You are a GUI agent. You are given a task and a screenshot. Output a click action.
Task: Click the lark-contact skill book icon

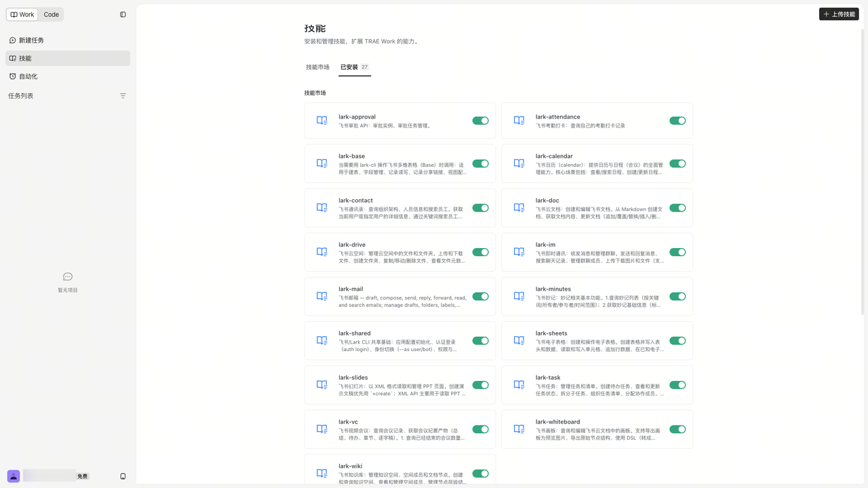[x=322, y=208]
